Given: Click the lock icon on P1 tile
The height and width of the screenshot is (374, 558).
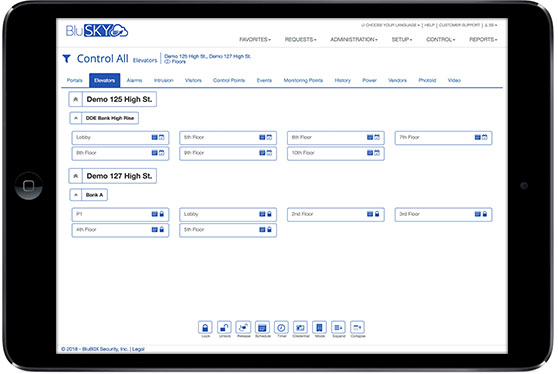Looking at the screenshot, I should click(162, 214).
